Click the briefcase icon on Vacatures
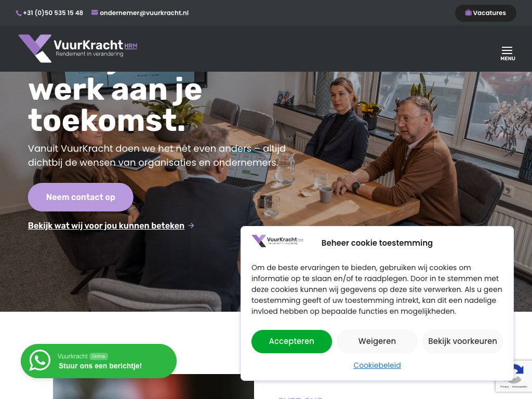The width and height of the screenshot is (532, 399). 468,12
